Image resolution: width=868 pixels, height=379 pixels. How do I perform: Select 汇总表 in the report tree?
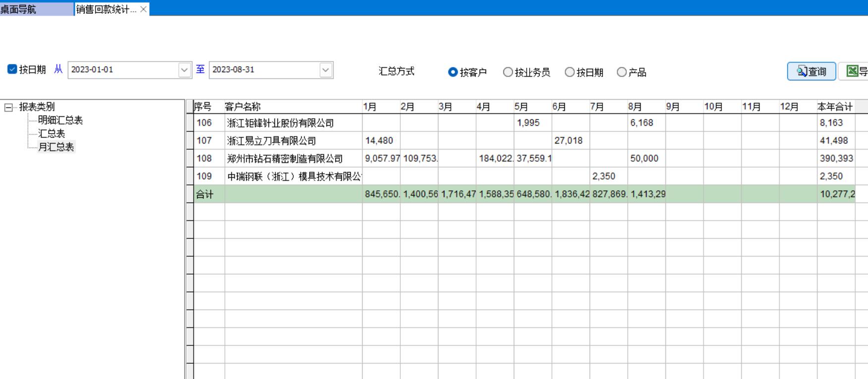pos(52,134)
